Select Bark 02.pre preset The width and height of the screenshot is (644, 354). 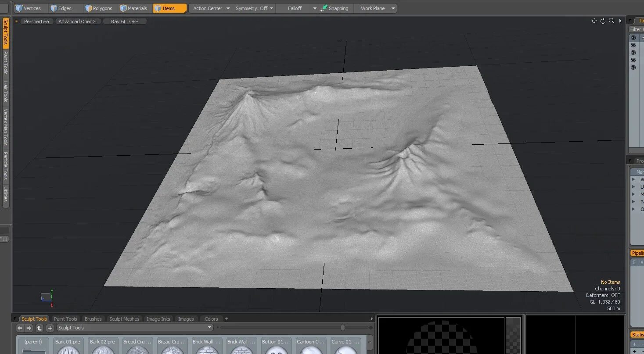tap(102, 345)
